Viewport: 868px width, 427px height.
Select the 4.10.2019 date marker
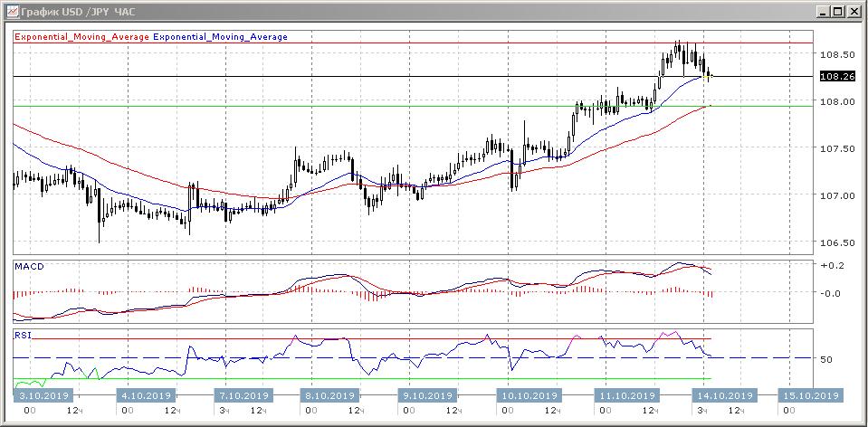[x=145, y=395]
